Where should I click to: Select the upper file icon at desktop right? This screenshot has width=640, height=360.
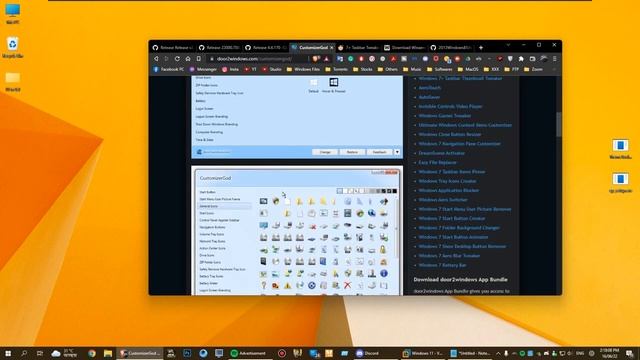coord(620,149)
